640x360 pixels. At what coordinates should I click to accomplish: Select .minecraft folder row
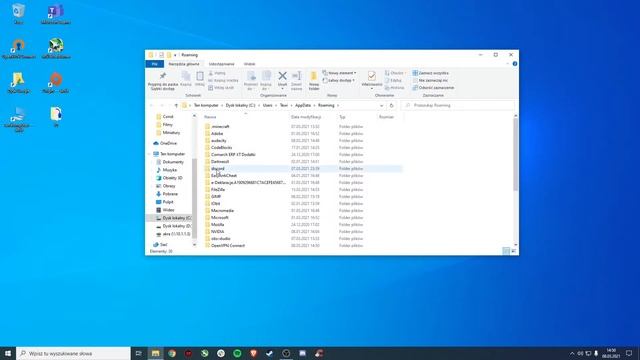tap(302, 127)
